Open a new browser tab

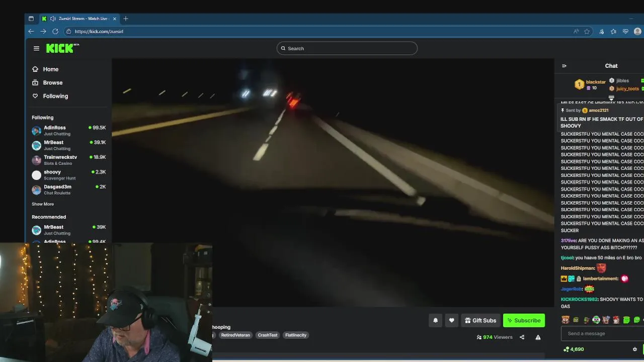pyautogui.click(x=126, y=19)
